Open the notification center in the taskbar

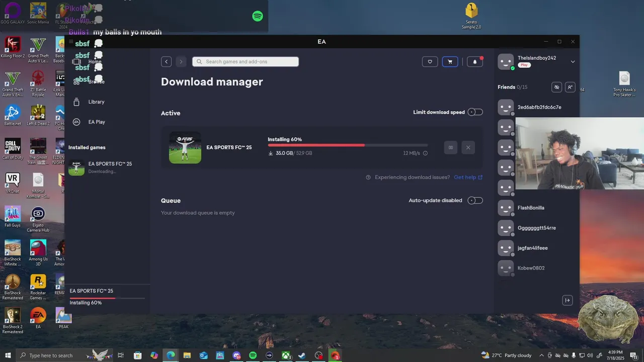coord(633,355)
